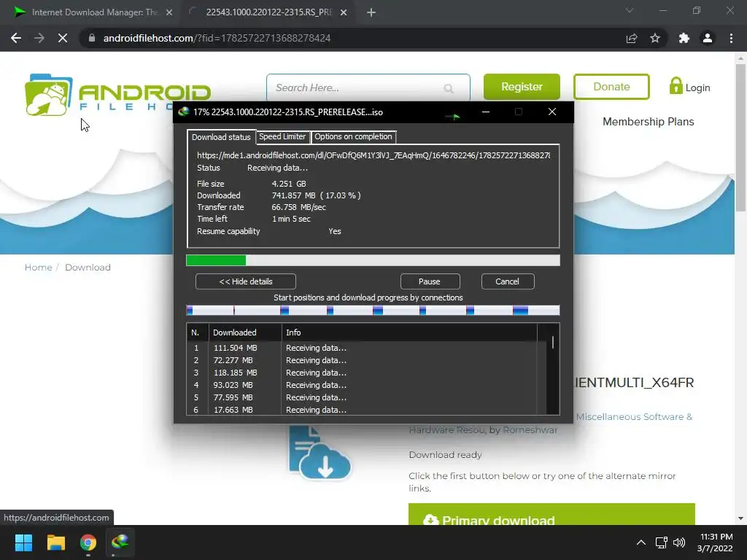Viewport: 747px width, 560px height.
Task: Select connection row with 111.504 MB
Action: [x=366, y=348]
